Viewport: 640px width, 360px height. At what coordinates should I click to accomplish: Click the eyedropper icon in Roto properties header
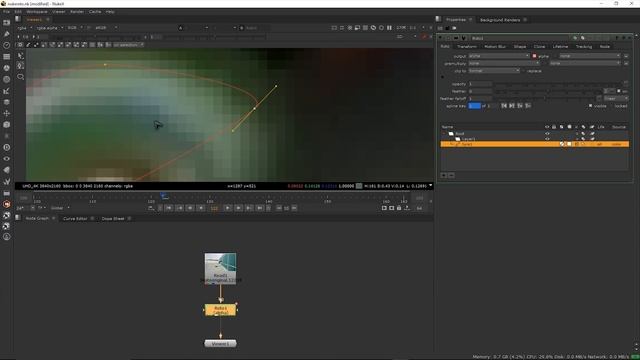583,38
